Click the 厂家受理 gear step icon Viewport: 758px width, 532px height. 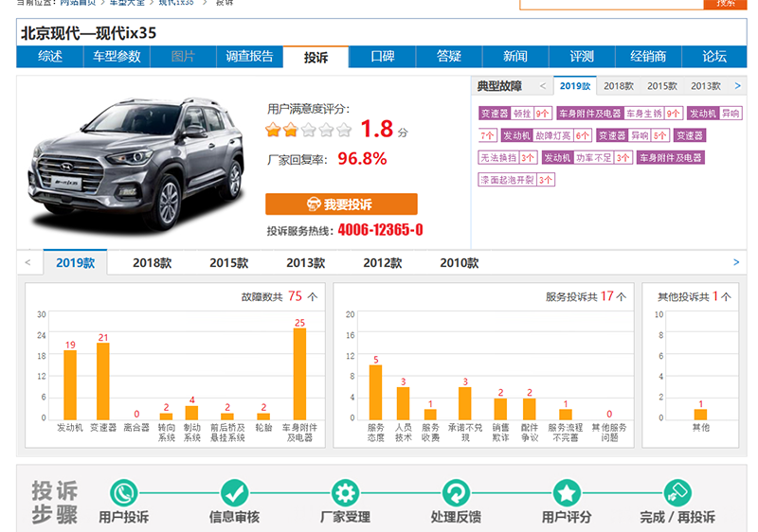[345, 493]
